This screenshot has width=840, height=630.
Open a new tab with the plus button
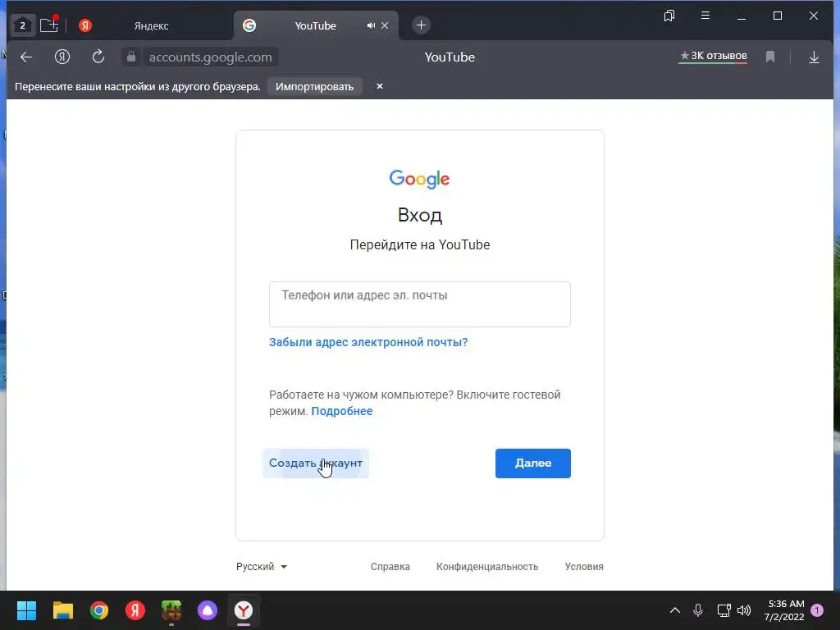pyautogui.click(x=421, y=25)
